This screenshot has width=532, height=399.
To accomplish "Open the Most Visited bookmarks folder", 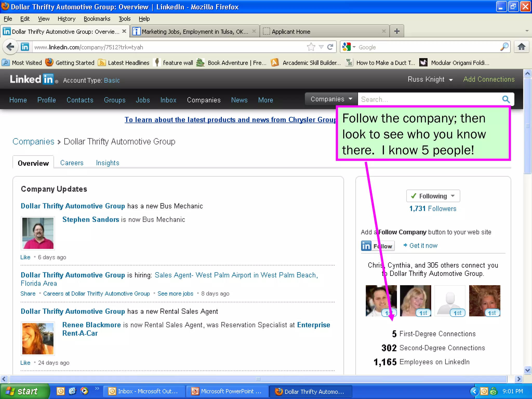I will pyautogui.click(x=22, y=63).
